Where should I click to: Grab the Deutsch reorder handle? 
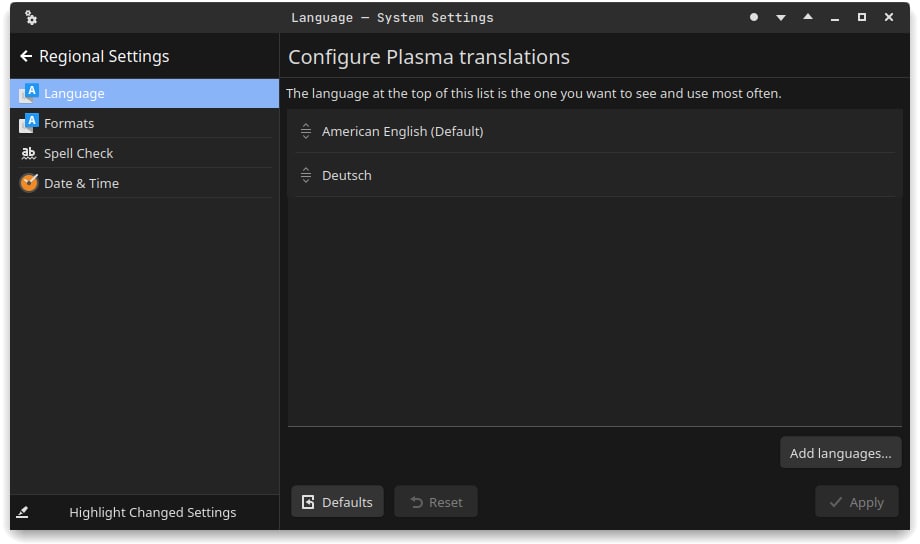coord(306,175)
